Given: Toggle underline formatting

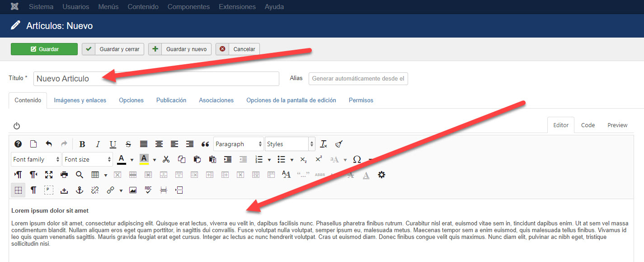Looking at the screenshot, I should coord(113,144).
